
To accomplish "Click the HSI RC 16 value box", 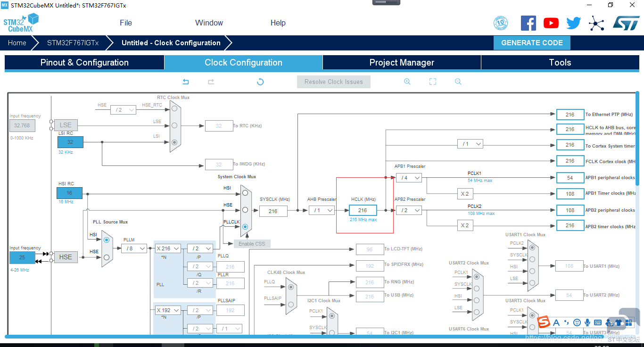I will click(69, 193).
